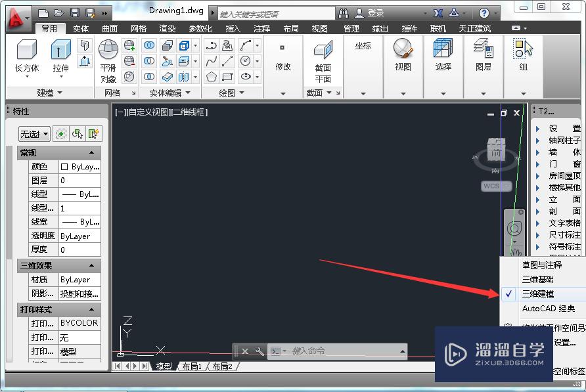Uncheck the 三维建模 workspace option
The image size is (586, 392).
pos(539,294)
